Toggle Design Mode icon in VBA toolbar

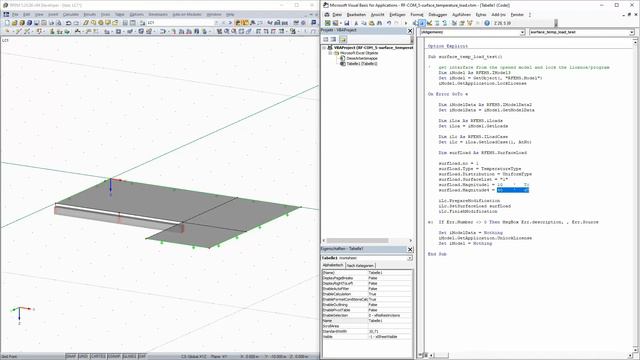(429, 23)
